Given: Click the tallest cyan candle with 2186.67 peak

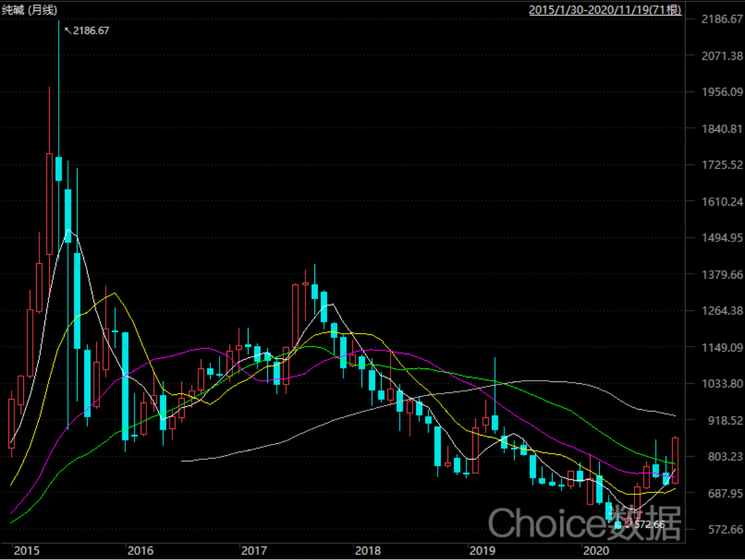Looking at the screenshot, I should coord(59,168).
